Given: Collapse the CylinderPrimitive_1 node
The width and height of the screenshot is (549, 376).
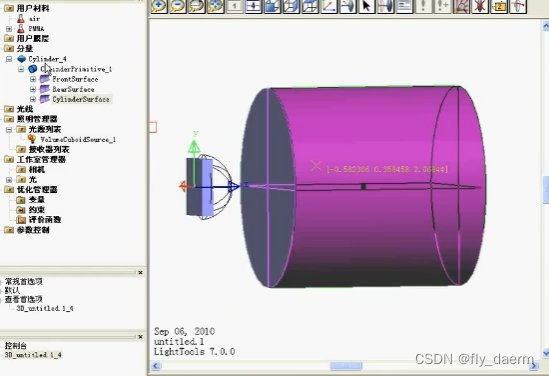Looking at the screenshot, I should pos(21,69).
